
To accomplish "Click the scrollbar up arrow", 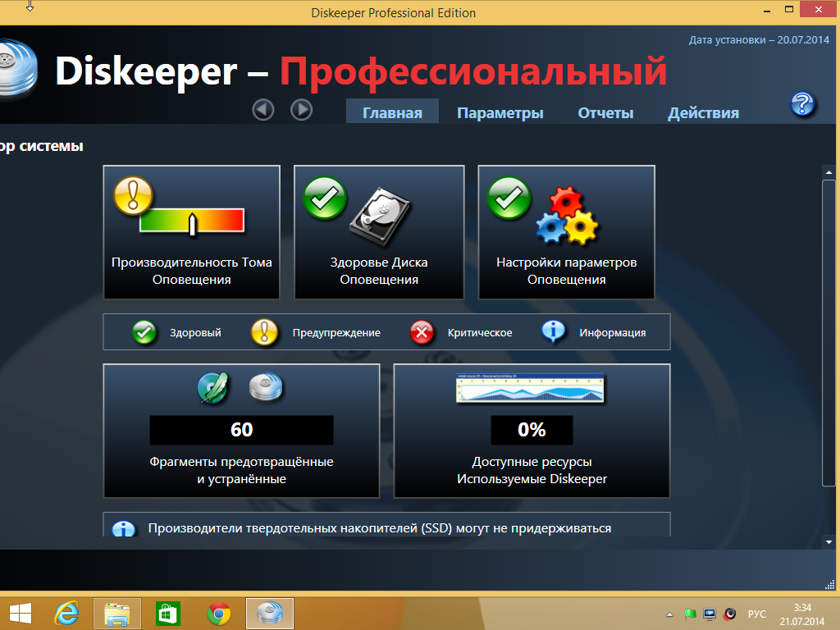I will pos(829,172).
